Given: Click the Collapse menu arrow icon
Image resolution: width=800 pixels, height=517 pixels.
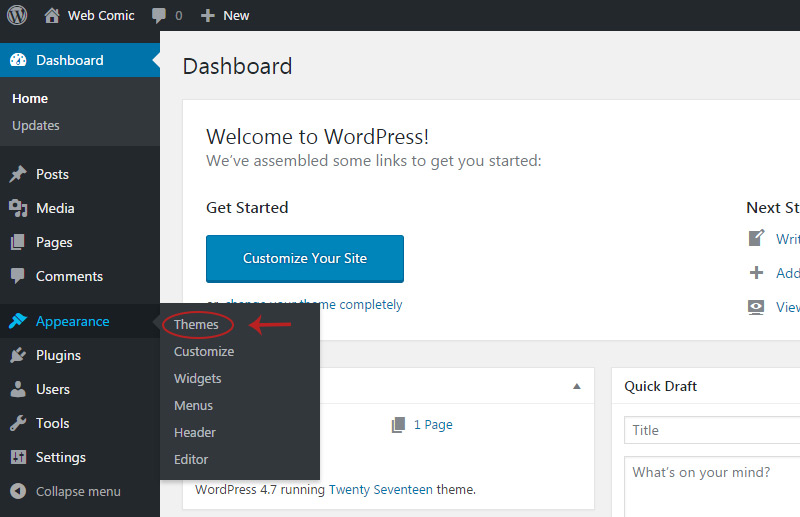Looking at the screenshot, I should pos(18,491).
